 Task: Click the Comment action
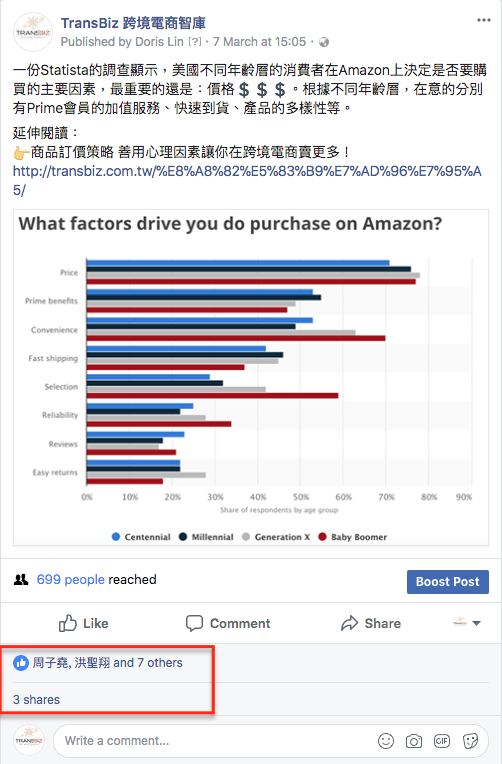pos(228,623)
